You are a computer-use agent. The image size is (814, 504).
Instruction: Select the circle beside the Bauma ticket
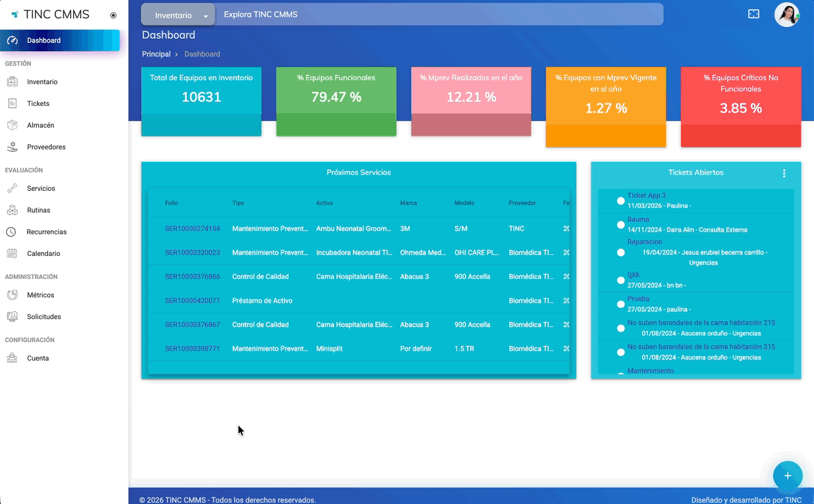click(x=620, y=224)
